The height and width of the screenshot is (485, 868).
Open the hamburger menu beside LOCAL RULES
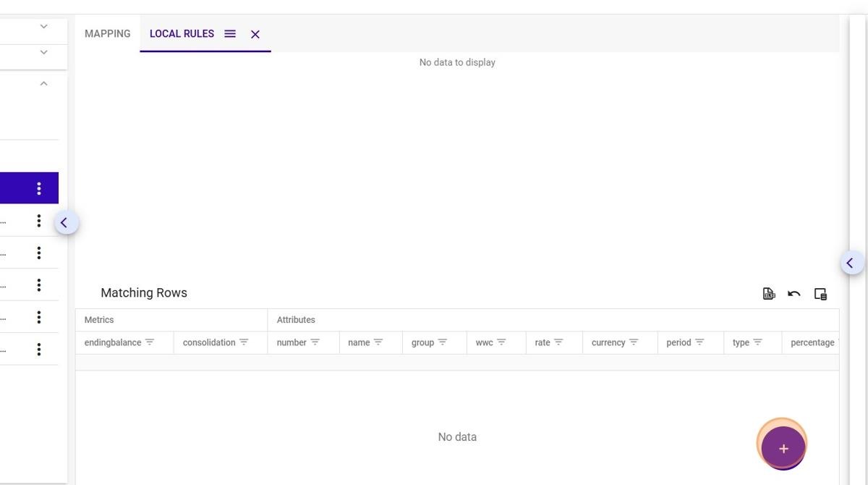pos(230,33)
